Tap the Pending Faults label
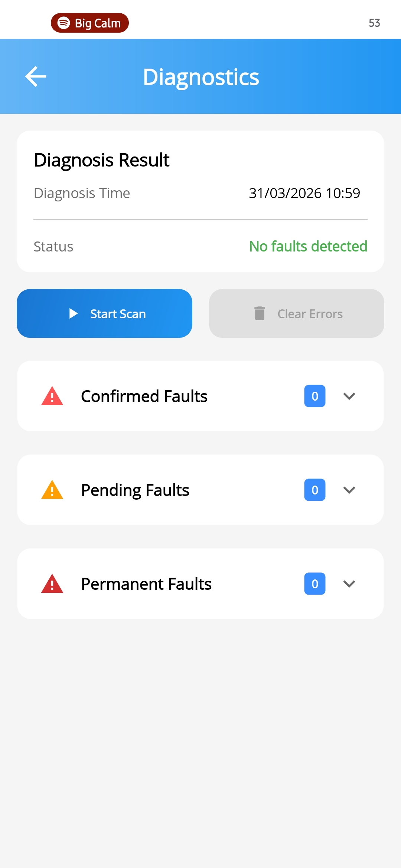This screenshot has height=868, width=401. coord(135,490)
